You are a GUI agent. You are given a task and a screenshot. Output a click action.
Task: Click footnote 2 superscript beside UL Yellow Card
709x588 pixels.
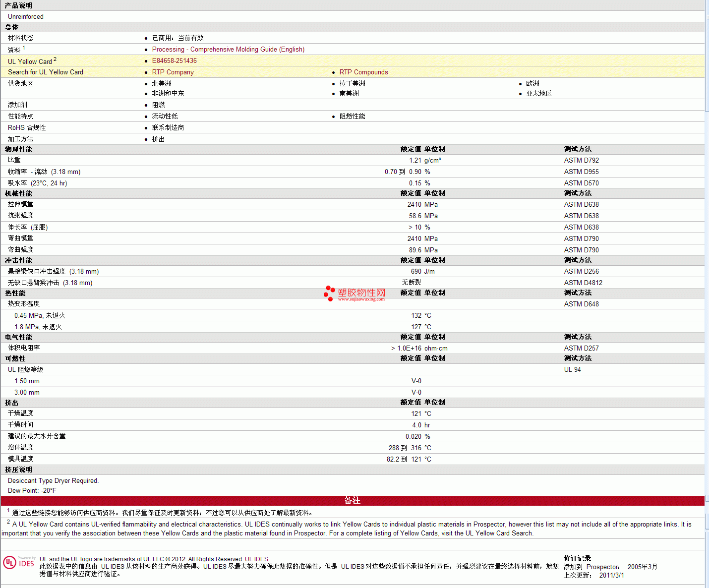tap(55, 59)
